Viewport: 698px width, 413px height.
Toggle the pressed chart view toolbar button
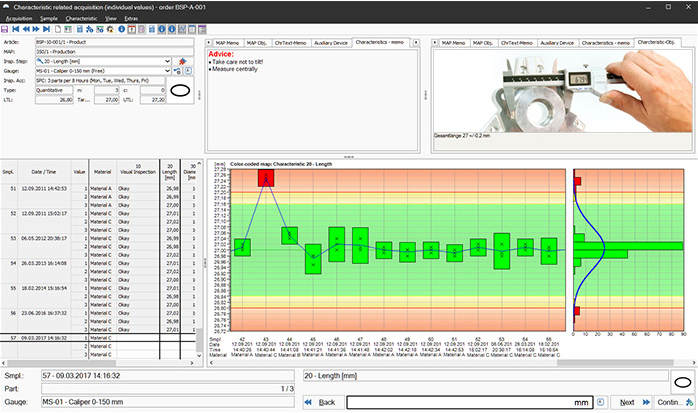pos(182,29)
